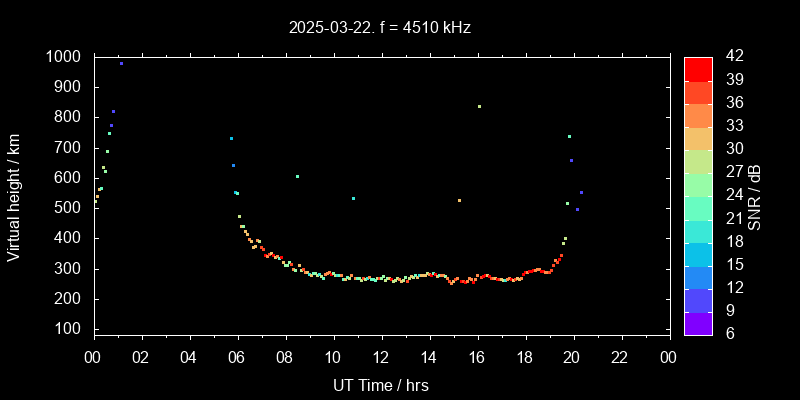Select the light green 24–27 dB colorbar segment

click(698, 184)
